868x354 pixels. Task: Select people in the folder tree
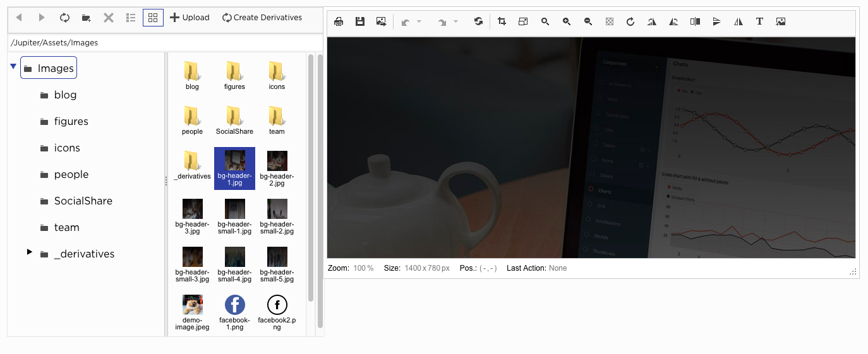click(x=64, y=174)
